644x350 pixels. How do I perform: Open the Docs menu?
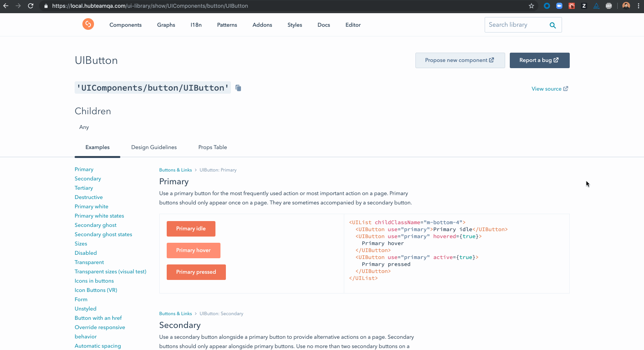324,25
